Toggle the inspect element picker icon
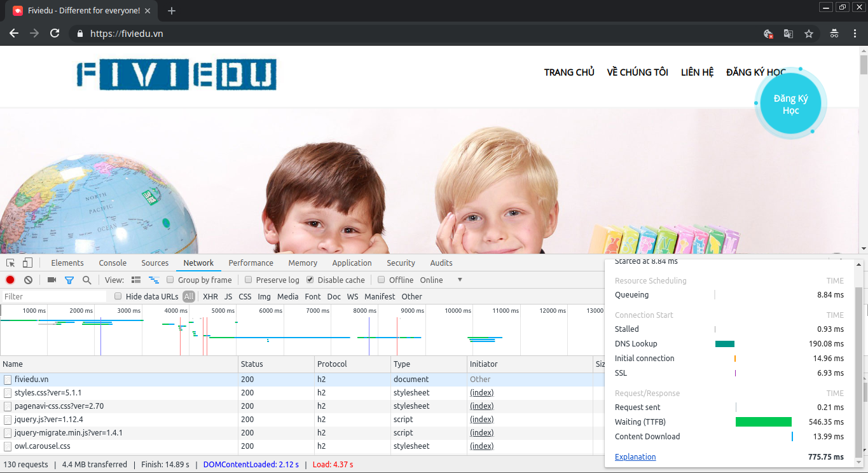Screen dimensions: 868x473 click(11, 263)
